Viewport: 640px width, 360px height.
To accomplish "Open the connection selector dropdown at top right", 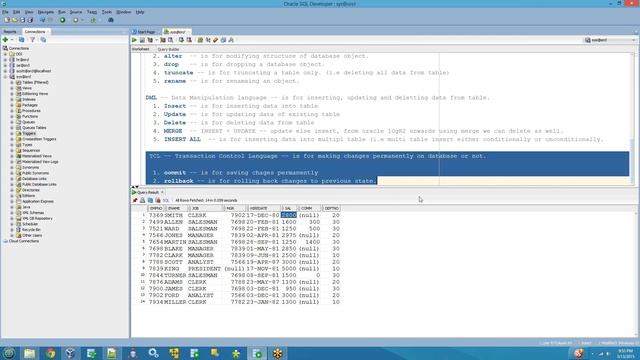I will click(x=610, y=40).
